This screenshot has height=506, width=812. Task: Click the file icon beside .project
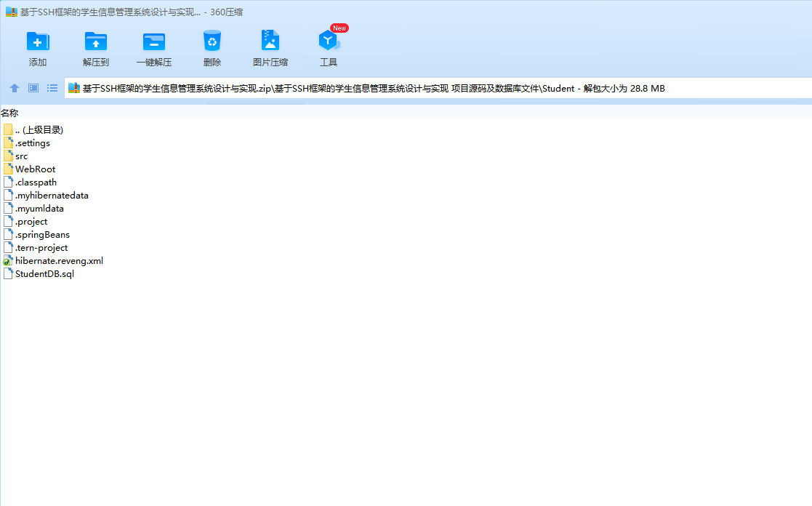coord(8,221)
